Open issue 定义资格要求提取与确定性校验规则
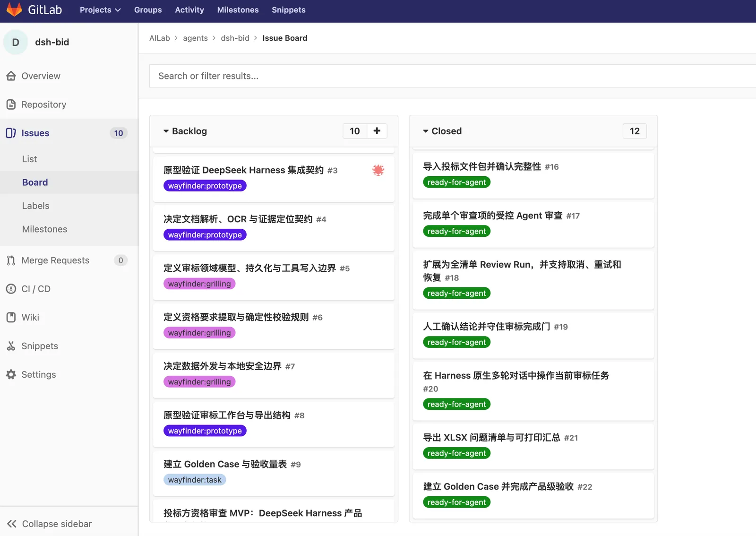Viewport: 756px width, 536px height. pyautogui.click(x=236, y=317)
